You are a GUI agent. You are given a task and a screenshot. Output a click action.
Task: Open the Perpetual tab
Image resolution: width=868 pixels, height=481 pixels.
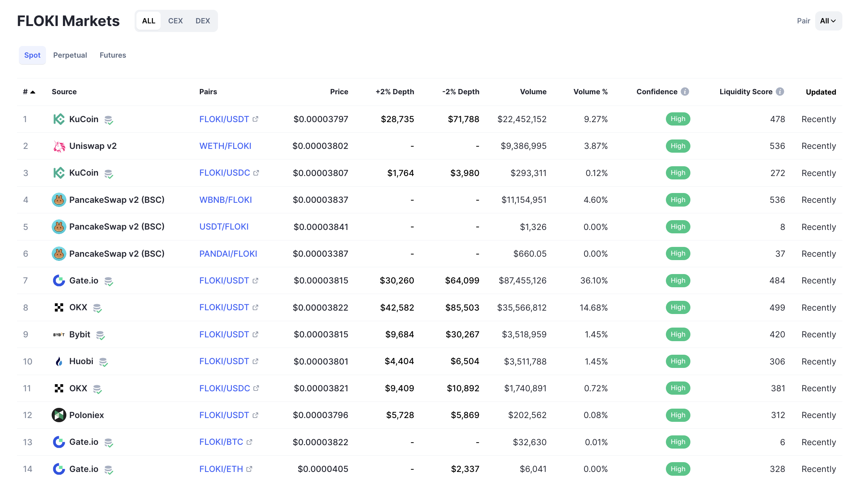(x=70, y=55)
